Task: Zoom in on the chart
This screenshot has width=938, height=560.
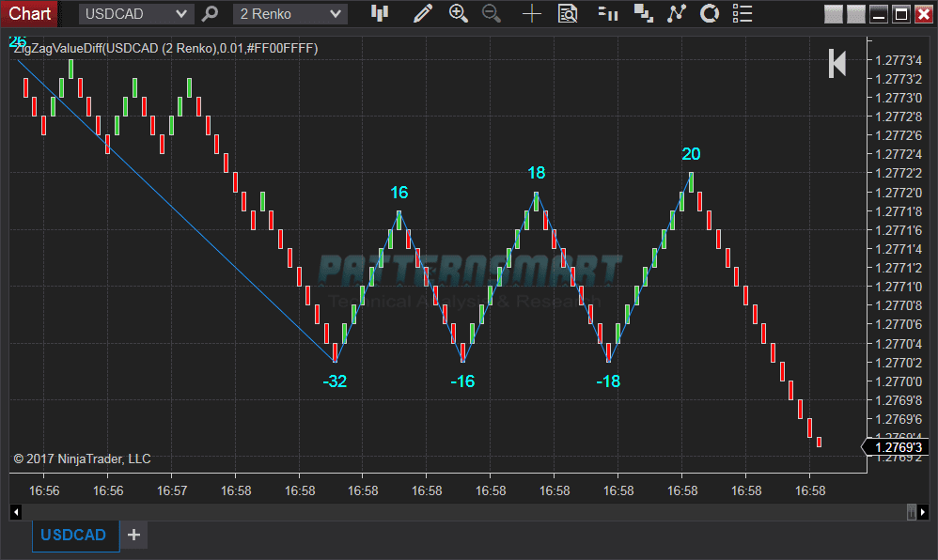Action: coord(457,13)
